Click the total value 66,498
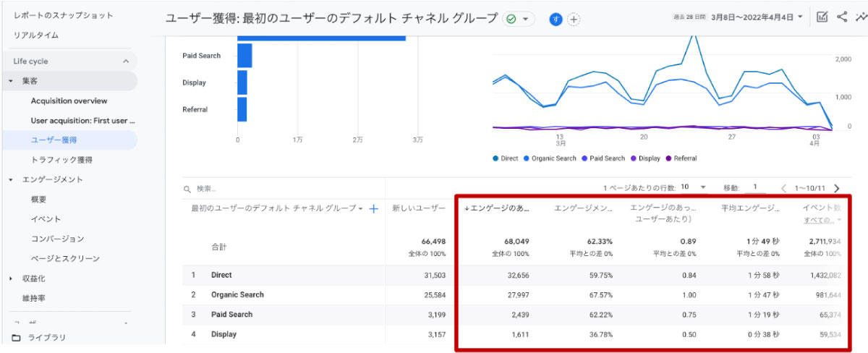 click(x=433, y=242)
